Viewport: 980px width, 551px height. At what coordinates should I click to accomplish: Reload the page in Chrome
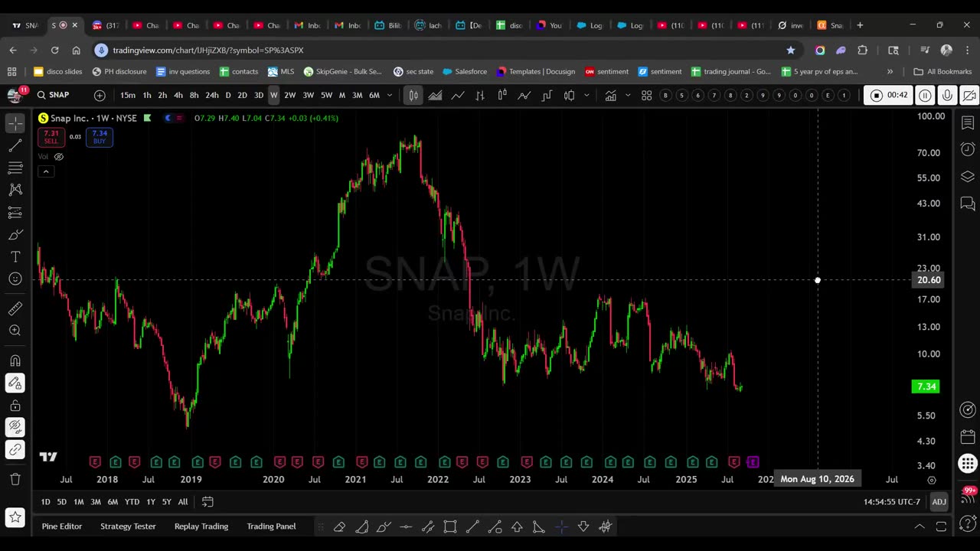click(x=54, y=50)
